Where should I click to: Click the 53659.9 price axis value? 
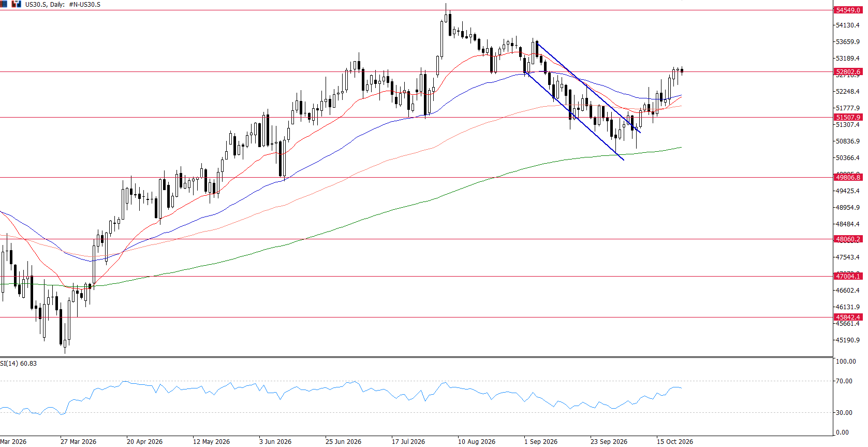[x=848, y=42]
